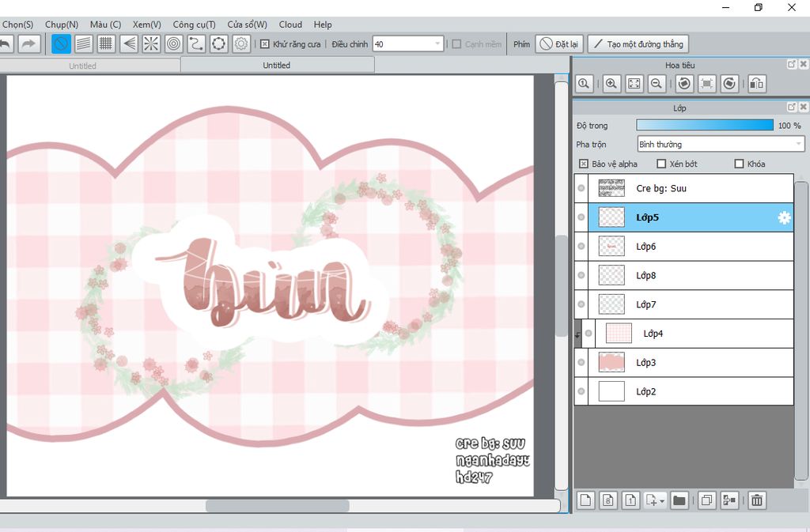Create a new layer folder
This screenshot has height=532, width=810.
(679, 500)
